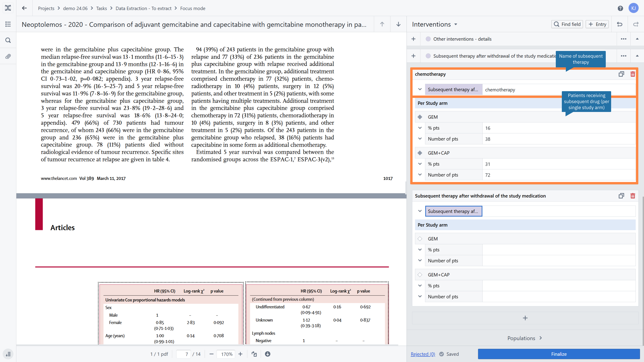Open the attachments paperclip icon
644x362 pixels.
(8, 56)
